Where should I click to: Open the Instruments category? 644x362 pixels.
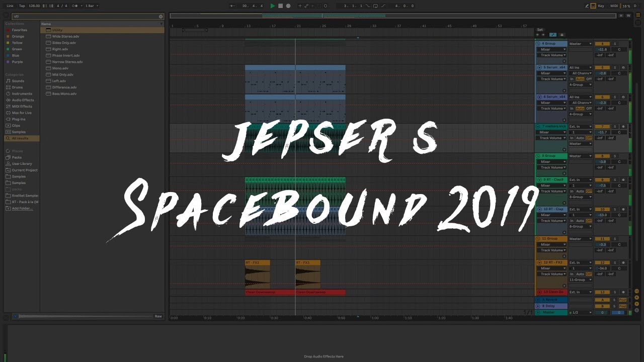pos(22,94)
